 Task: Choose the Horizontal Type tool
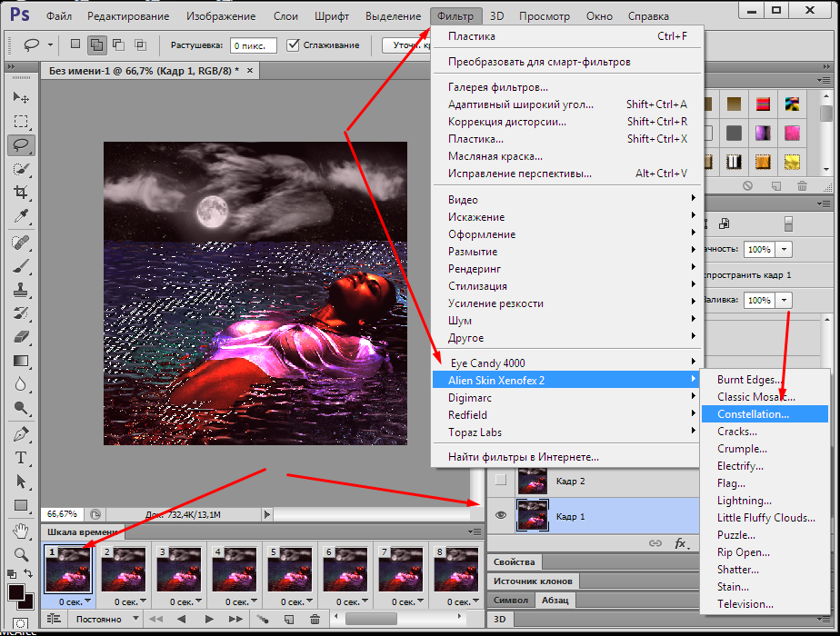pyautogui.click(x=20, y=457)
